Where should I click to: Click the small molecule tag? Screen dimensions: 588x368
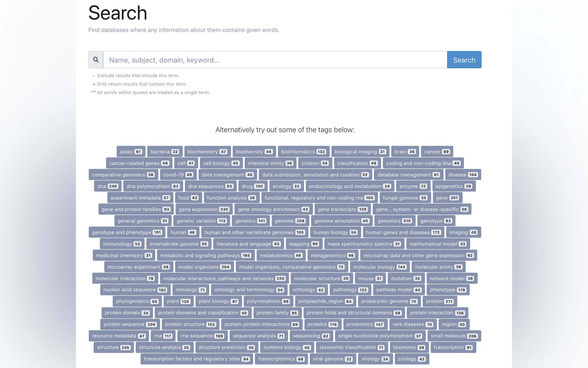pos(454,336)
